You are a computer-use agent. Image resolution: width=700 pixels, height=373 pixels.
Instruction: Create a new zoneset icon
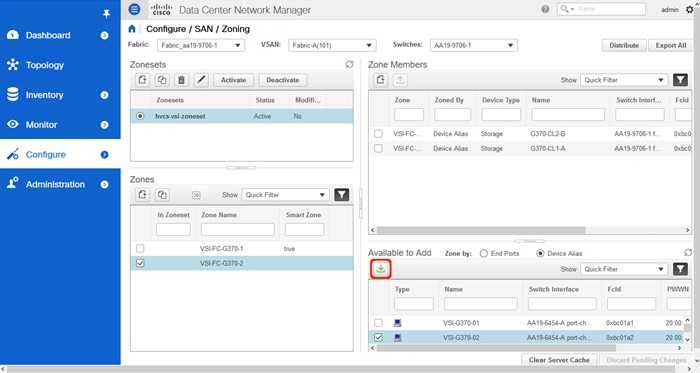click(x=142, y=80)
